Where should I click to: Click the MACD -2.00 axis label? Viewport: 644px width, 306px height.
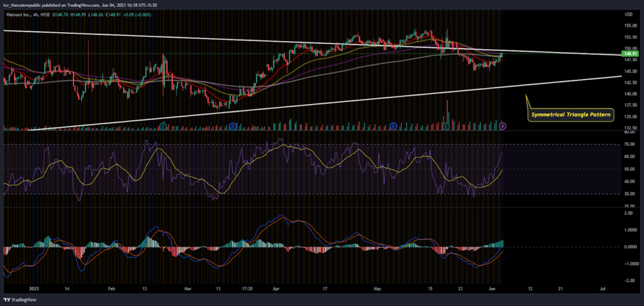630,281
